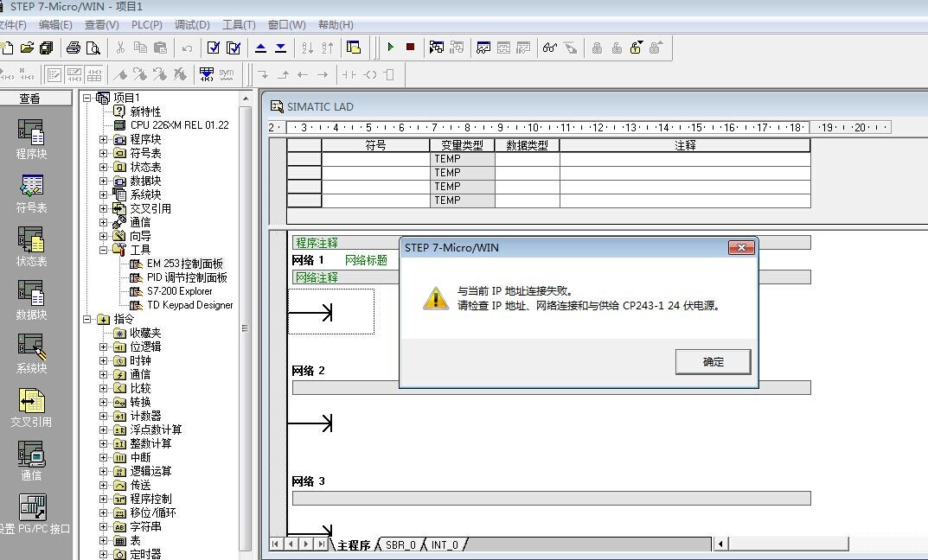
Task: Expand the 系统块 tree node
Action: point(104,194)
